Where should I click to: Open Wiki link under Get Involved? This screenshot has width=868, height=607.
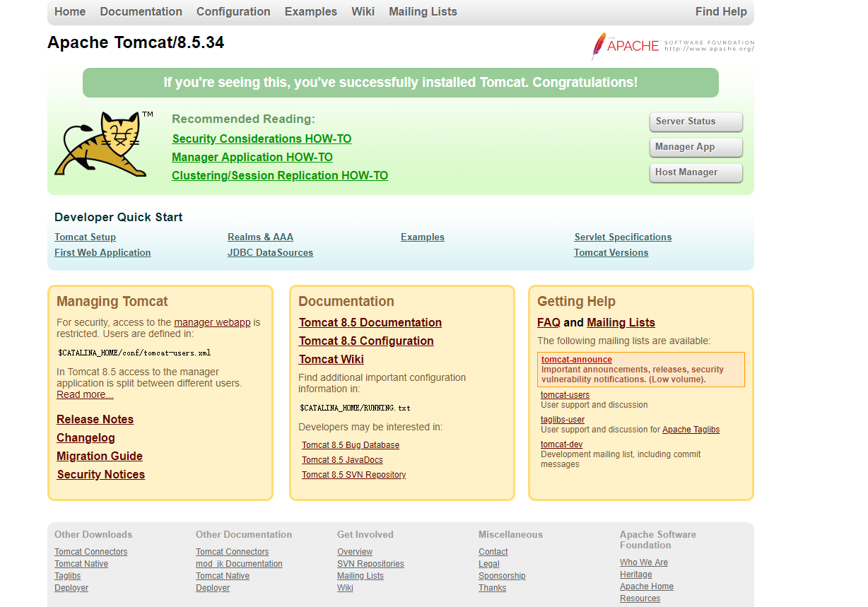(345, 588)
